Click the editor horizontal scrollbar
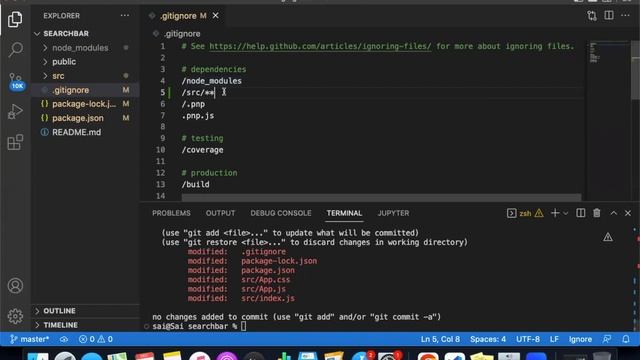This screenshot has height=360, width=640. coord(381,198)
